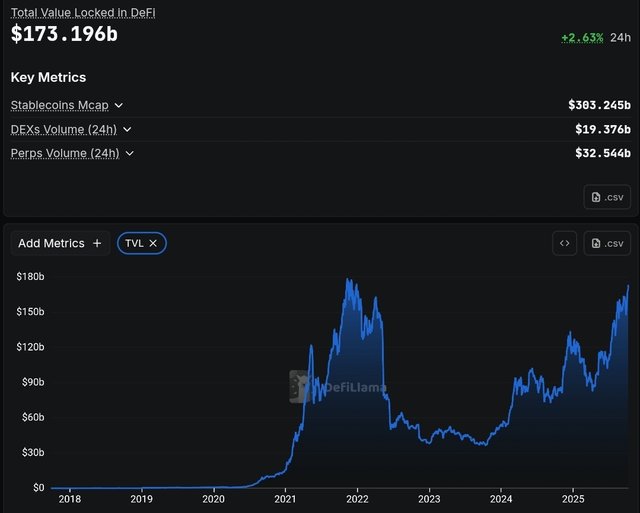Open the embed code icon beside chart .csv

coord(564,243)
